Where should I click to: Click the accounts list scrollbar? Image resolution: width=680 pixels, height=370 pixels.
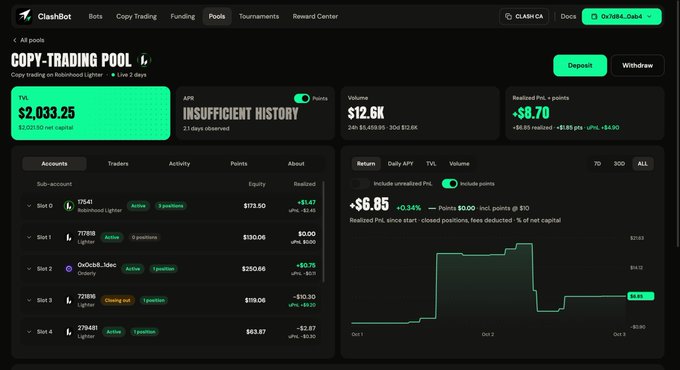coord(324,232)
